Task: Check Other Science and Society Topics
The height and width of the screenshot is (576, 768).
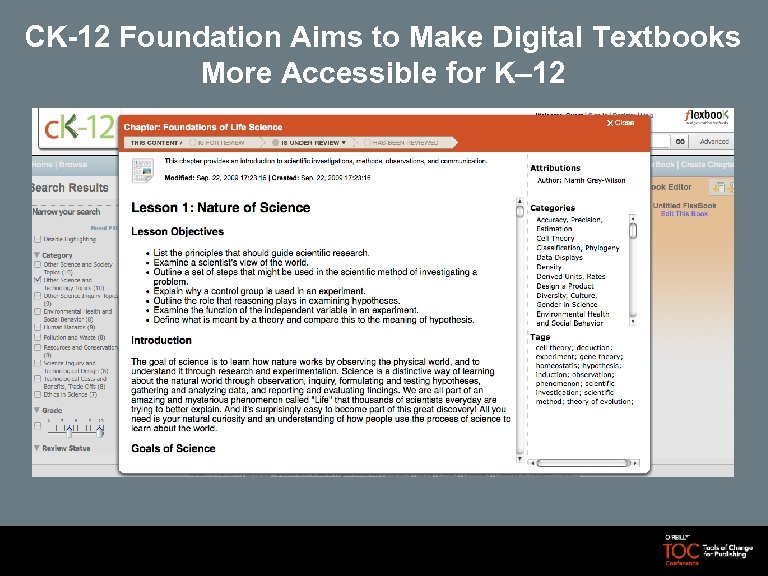Action: (37, 264)
